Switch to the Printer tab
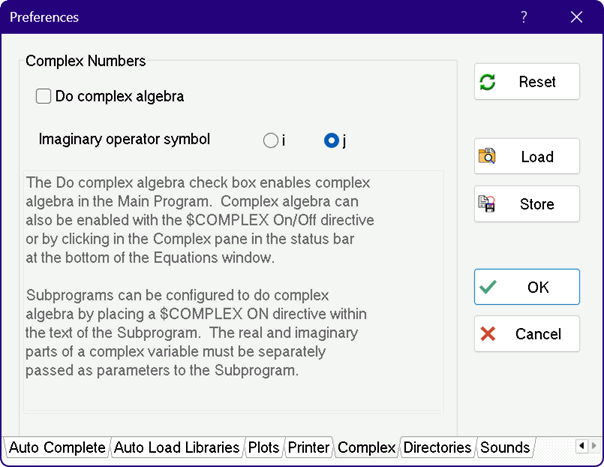The height and width of the screenshot is (467, 604). 309,447
